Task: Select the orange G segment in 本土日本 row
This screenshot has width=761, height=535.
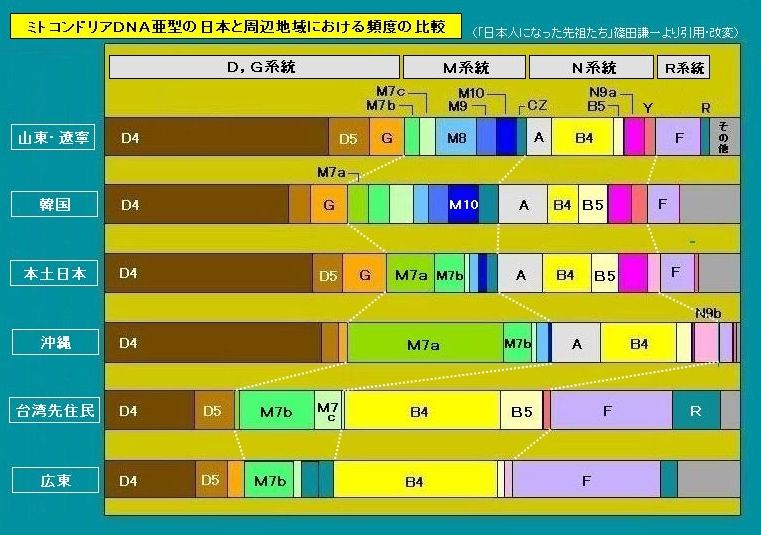Action: click(x=365, y=273)
